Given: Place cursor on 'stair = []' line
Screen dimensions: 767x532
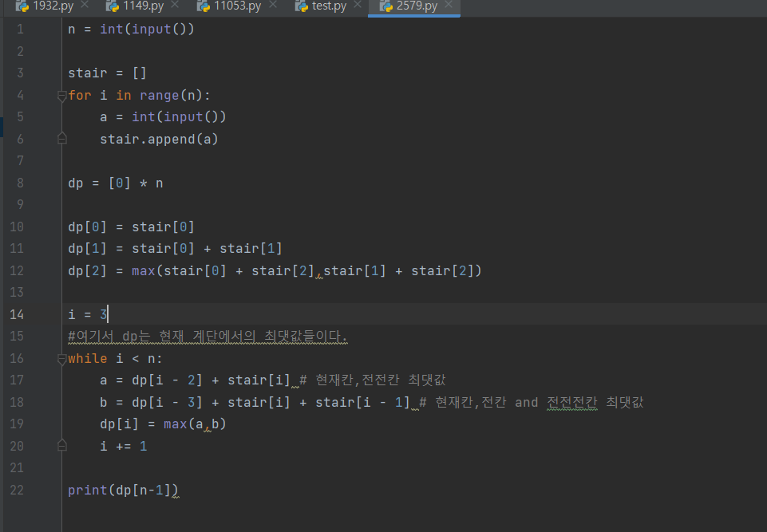Looking at the screenshot, I should click(107, 73).
